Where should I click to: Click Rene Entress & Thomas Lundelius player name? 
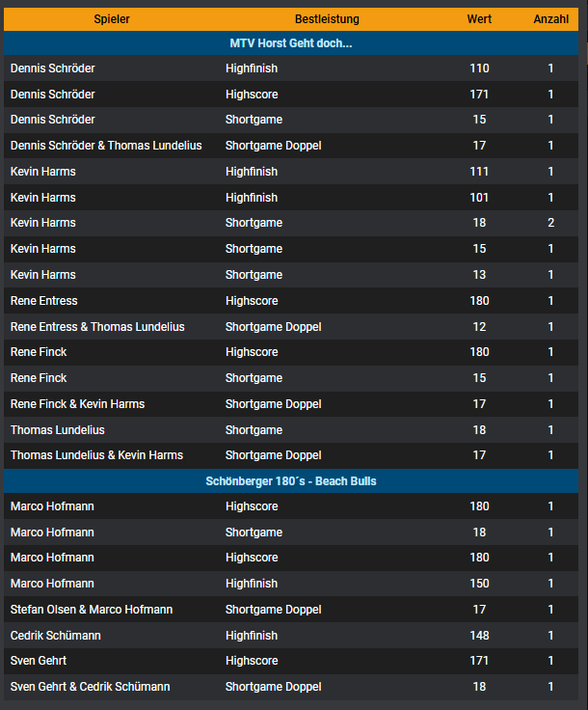pyautogui.click(x=97, y=327)
